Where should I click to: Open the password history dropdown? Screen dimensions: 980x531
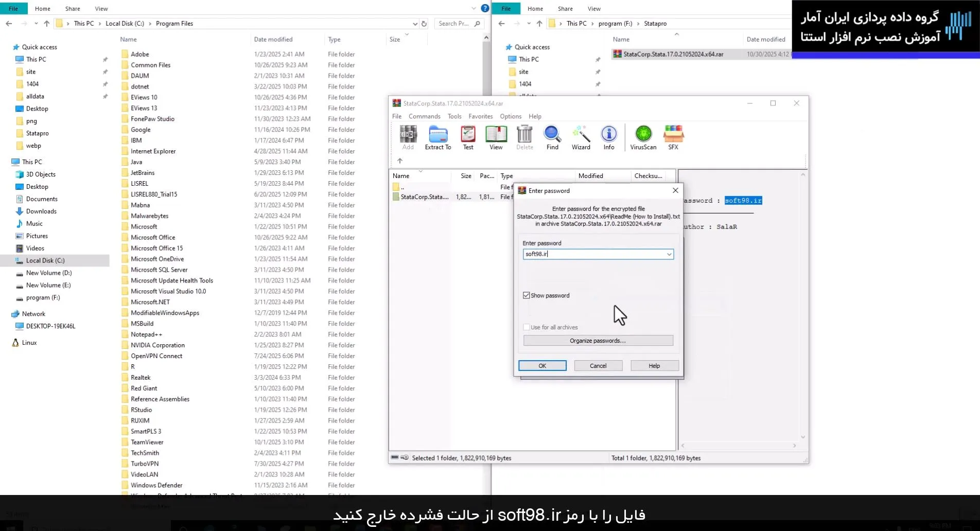[669, 254]
